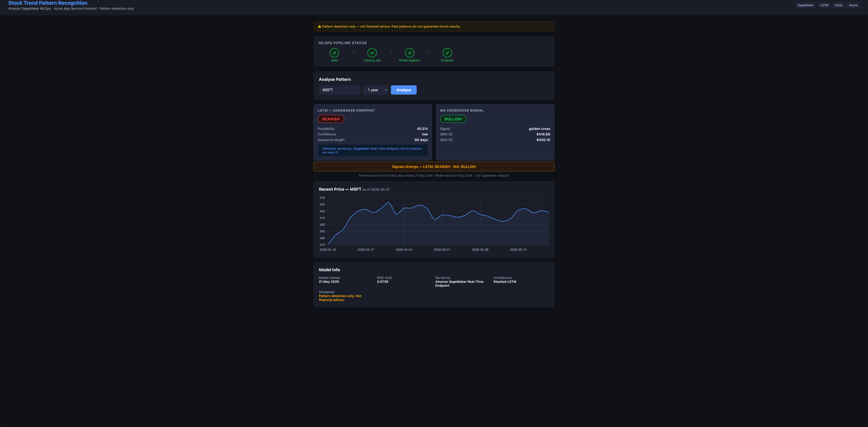Click the Signals diverge banner
Screen dimensions: 868x427
pyautogui.click(x=434, y=166)
